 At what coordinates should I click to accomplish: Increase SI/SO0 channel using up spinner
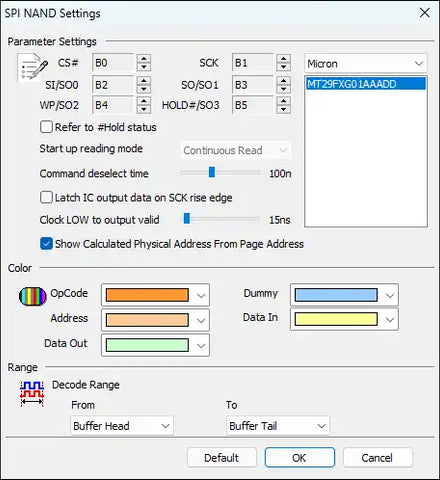[144, 80]
